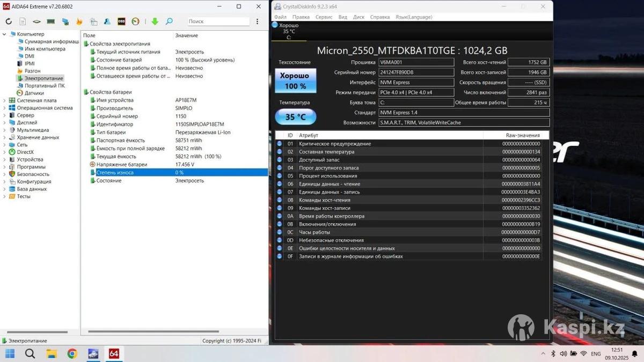644x362 pixels.
Task: Expand the Системная плата tree node
Action: 5,101
